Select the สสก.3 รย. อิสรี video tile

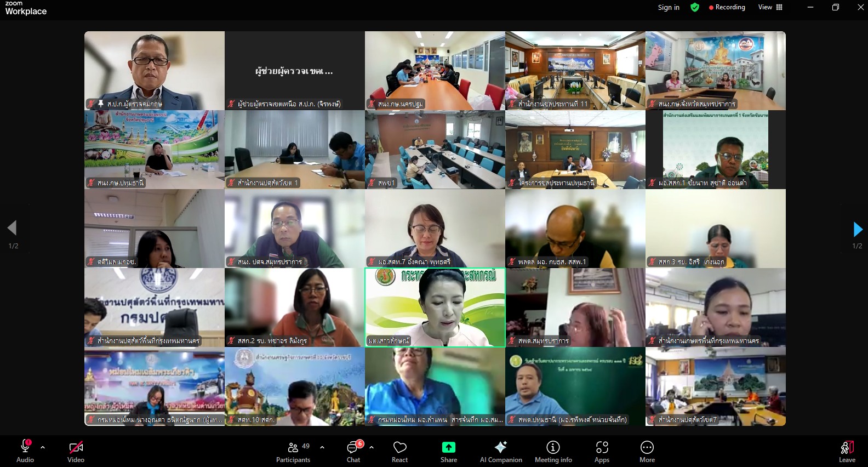click(716, 229)
